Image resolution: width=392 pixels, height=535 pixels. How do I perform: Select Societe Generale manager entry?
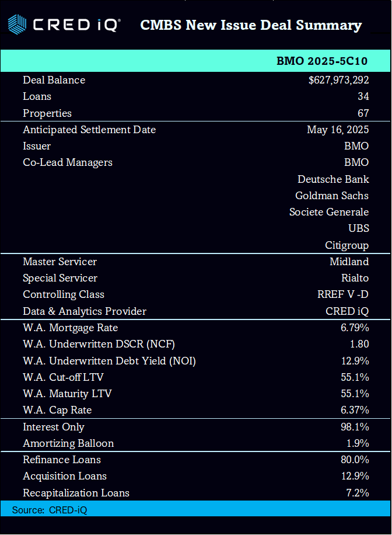pyautogui.click(x=329, y=212)
